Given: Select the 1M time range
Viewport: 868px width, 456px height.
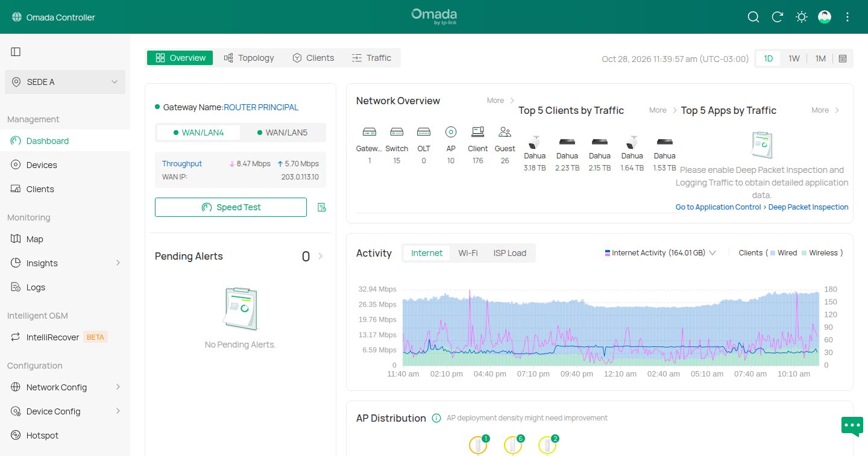Looking at the screenshot, I should tap(820, 58).
